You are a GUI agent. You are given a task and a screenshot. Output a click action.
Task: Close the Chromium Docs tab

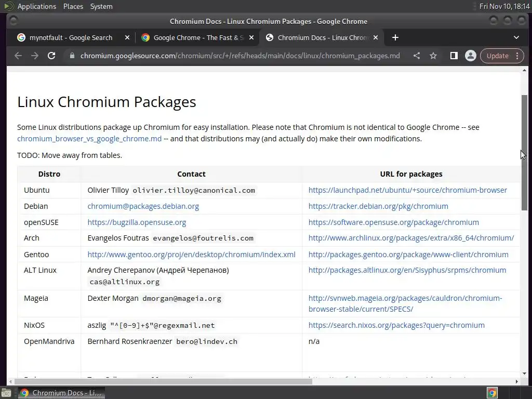pyautogui.click(x=376, y=37)
